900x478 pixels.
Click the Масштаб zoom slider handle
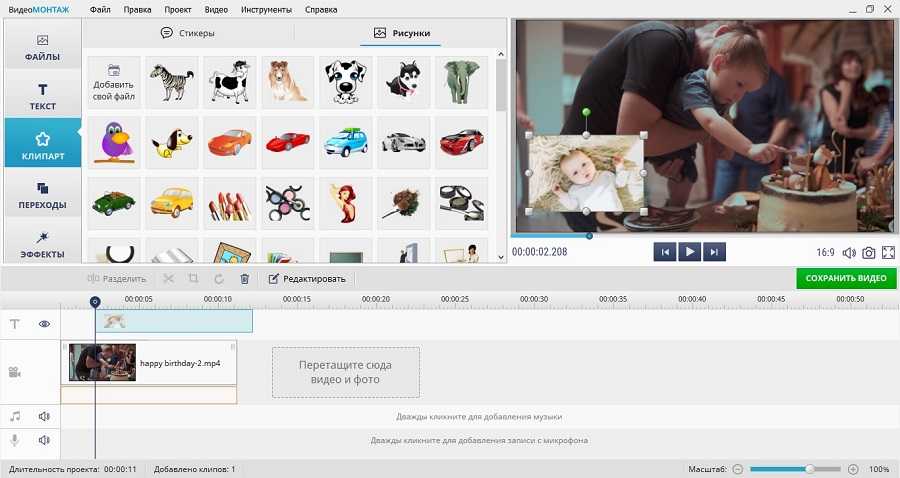pos(810,469)
